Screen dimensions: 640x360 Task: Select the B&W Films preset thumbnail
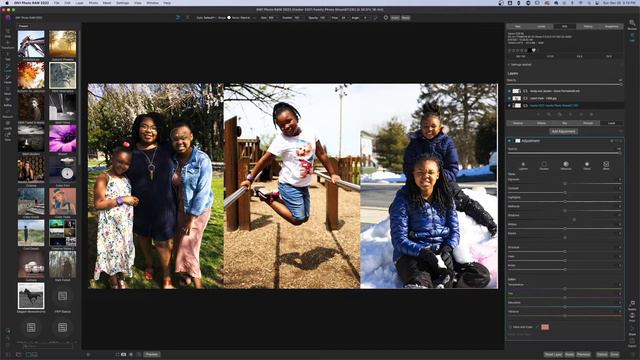[x=62, y=107]
